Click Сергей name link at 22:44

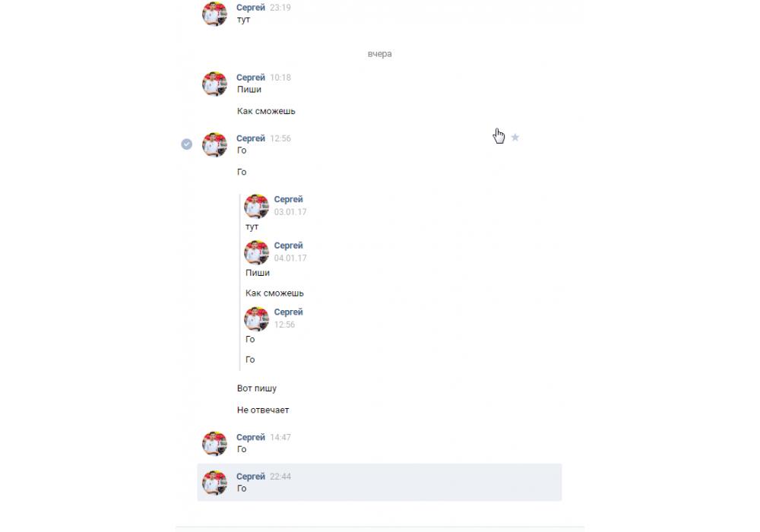click(x=251, y=477)
